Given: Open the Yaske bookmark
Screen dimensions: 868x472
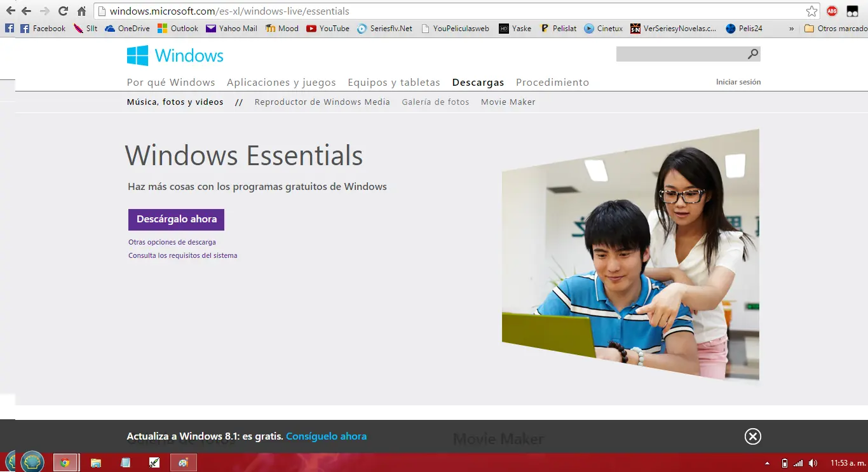Looking at the screenshot, I should click(x=515, y=29).
